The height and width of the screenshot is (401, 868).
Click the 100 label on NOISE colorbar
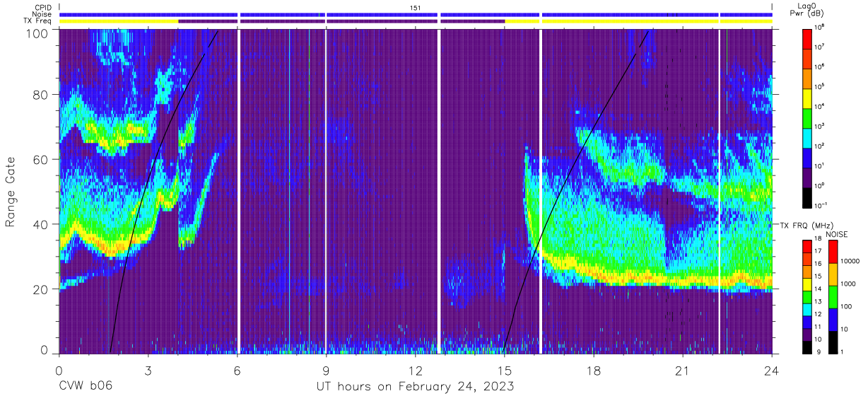click(845, 306)
